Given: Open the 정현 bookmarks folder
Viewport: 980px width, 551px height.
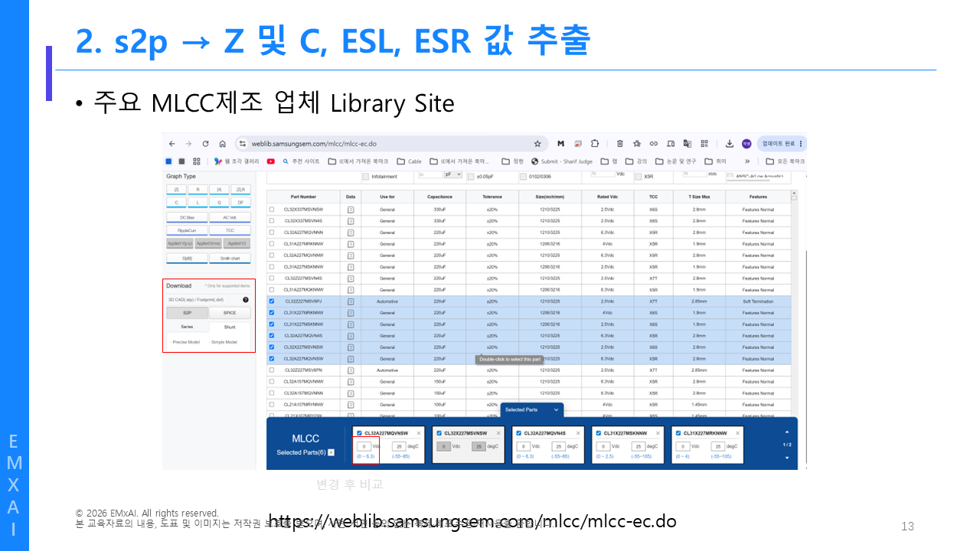Looking at the screenshot, I should [513, 161].
